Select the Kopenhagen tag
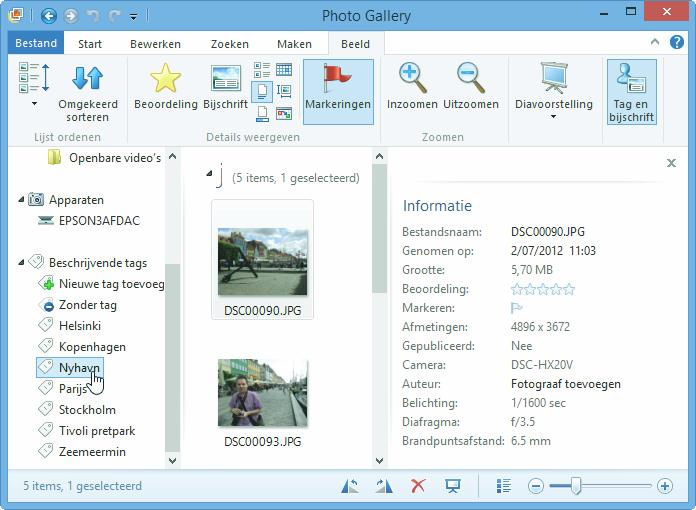Image resolution: width=696 pixels, height=510 pixels. point(92,347)
